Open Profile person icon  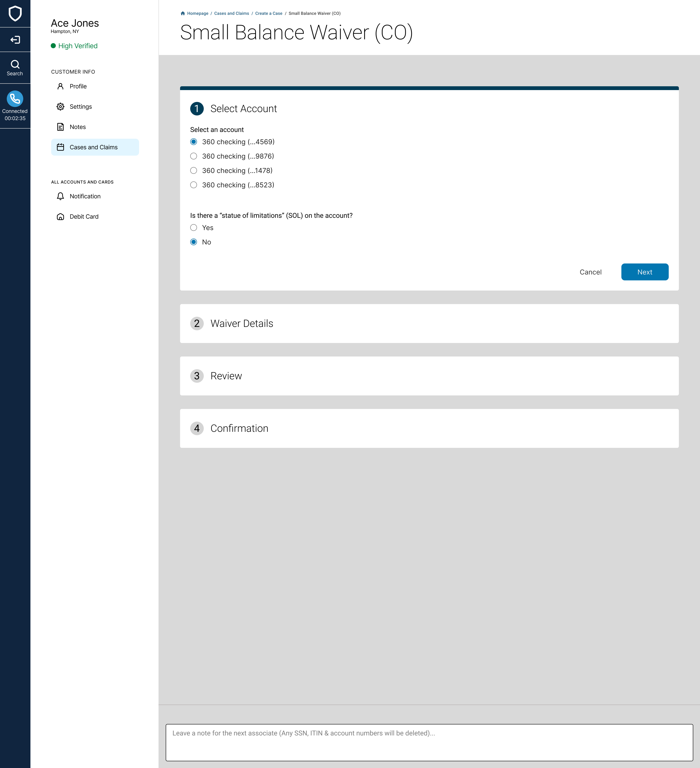click(60, 86)
